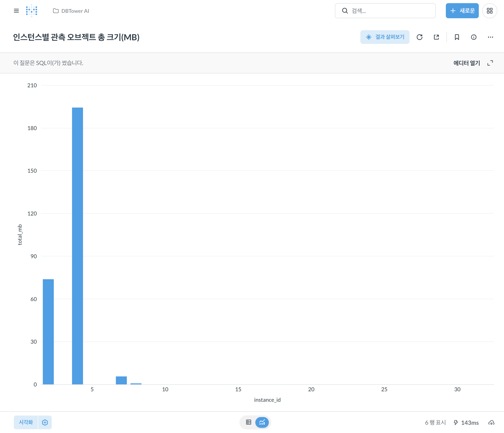
Task: Click the 결과 살펴보기 button
Action: tap(385, 37)
